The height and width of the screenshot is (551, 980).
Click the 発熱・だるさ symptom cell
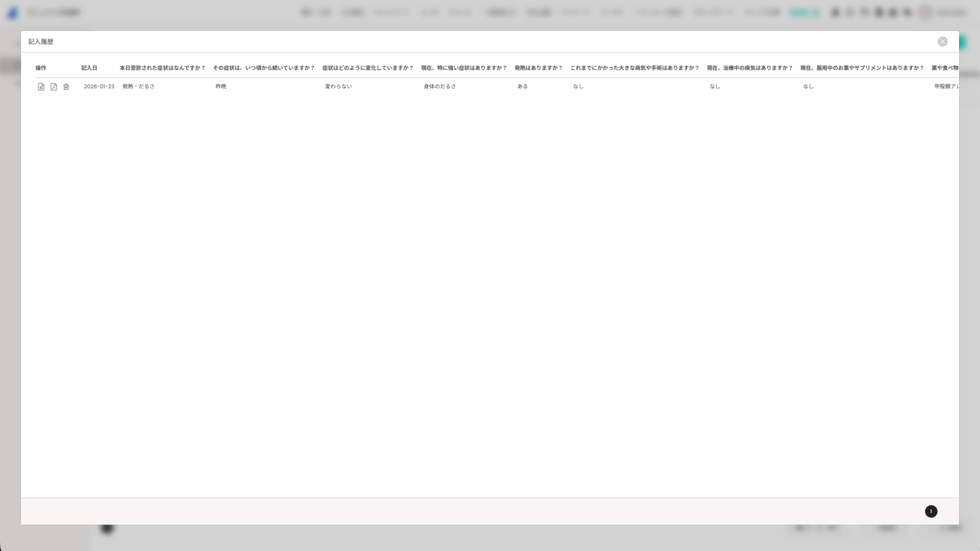point(138,87)
